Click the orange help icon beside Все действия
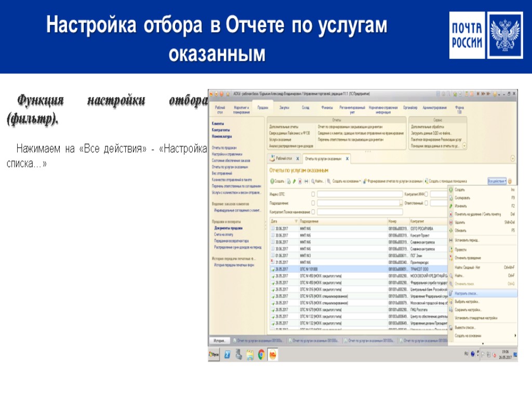 coord(510,181)
